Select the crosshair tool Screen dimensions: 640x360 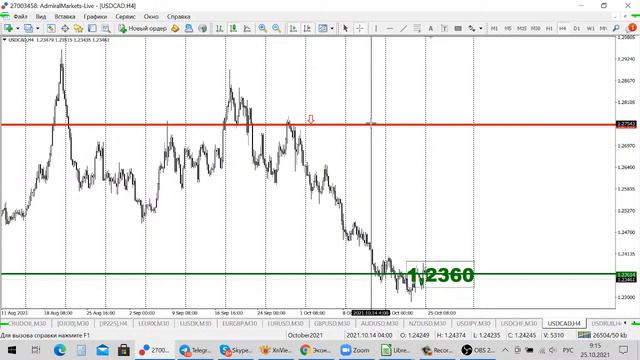[360, 28]
